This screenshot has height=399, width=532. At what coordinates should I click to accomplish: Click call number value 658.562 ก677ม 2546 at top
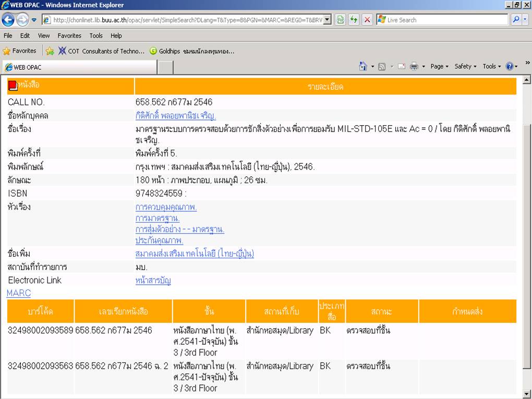click(x=174, y=102)
